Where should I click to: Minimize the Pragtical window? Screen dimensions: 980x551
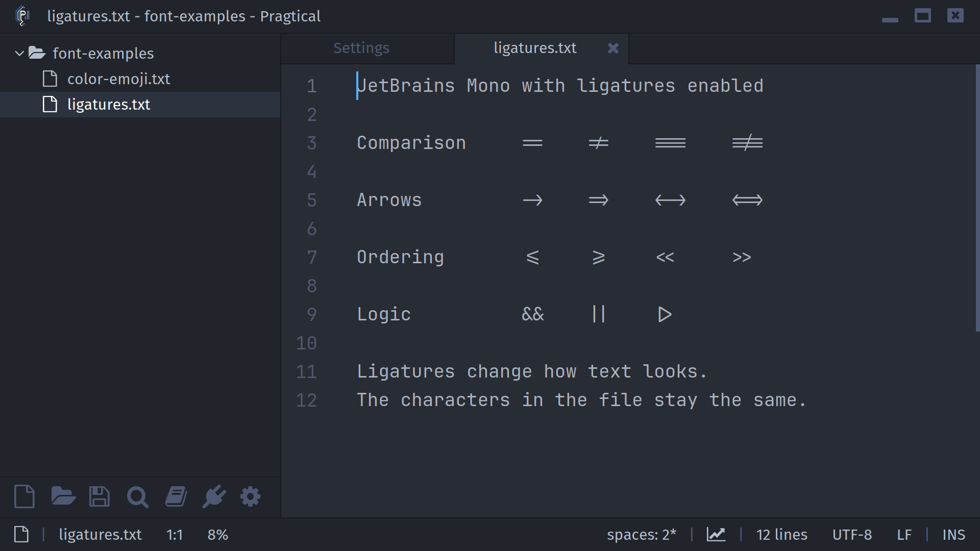pyautogui.click(x=890, y=20)
